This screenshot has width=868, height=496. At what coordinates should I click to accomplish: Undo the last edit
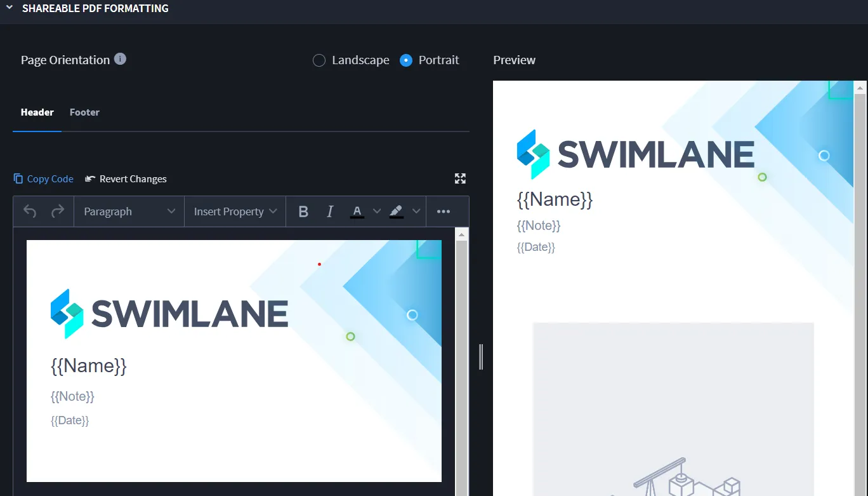(30, 211)
